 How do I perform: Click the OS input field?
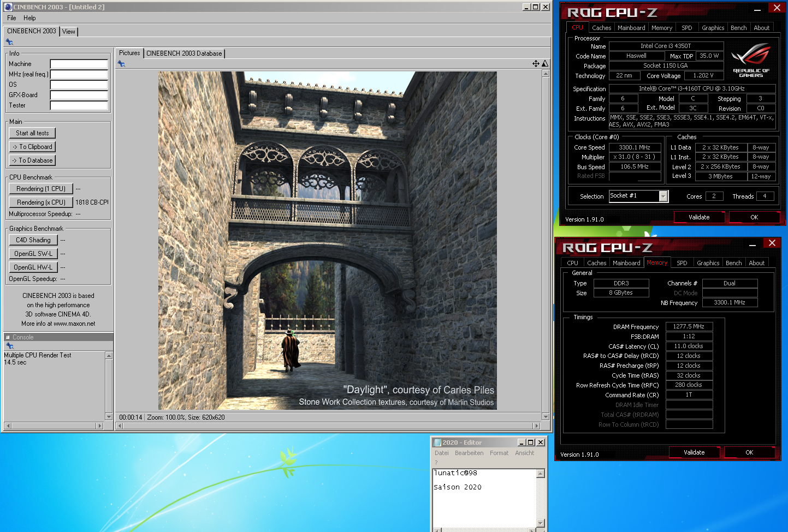79,85
